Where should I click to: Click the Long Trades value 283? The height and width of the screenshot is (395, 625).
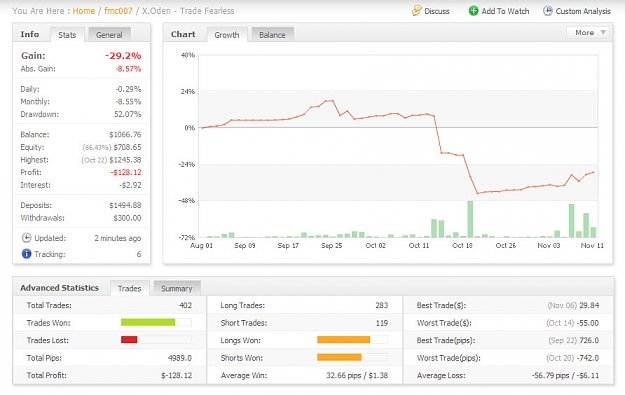coord(381,305)
